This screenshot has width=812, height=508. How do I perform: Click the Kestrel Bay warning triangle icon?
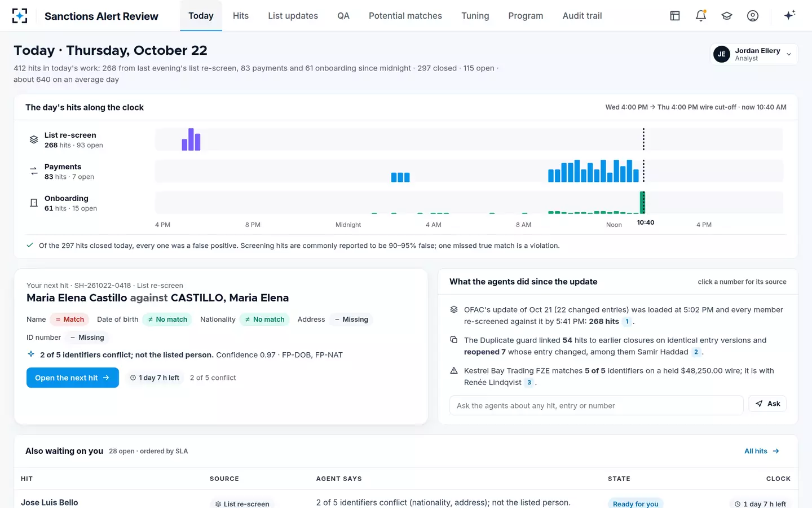pyautogui.click(x=454, y=371)
